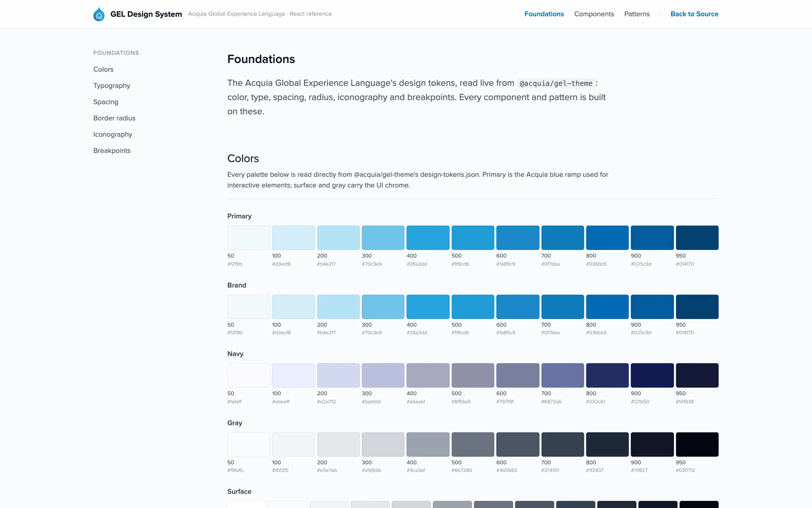
Task: Click the hex value #26a3dd under Primary
Action: pos(416,264)
